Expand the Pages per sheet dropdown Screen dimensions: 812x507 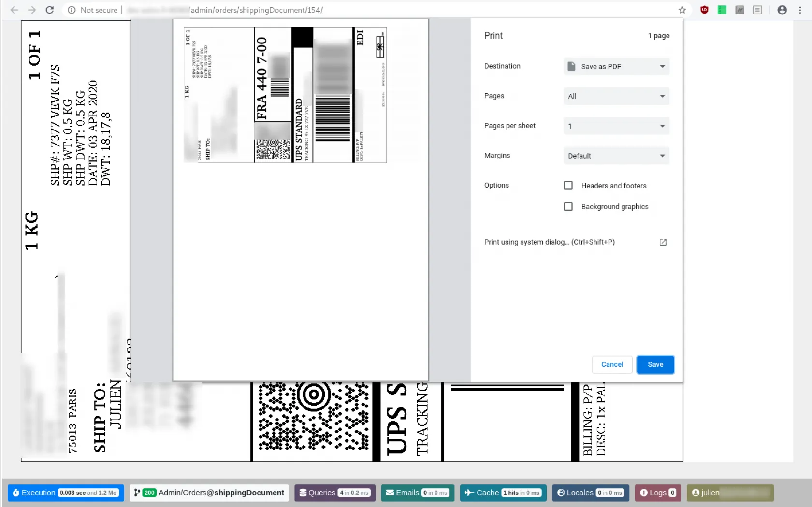[x=616, y=126]
